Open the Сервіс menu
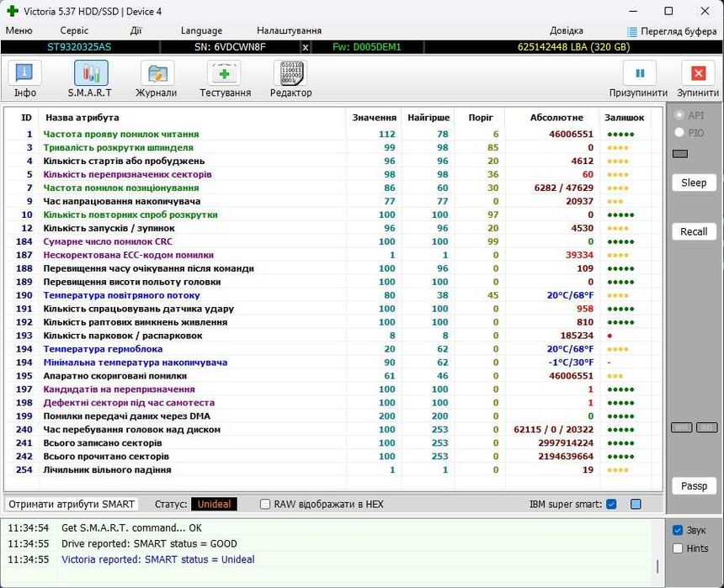Screen dimensions: 724x588 [x=74, y=31]
